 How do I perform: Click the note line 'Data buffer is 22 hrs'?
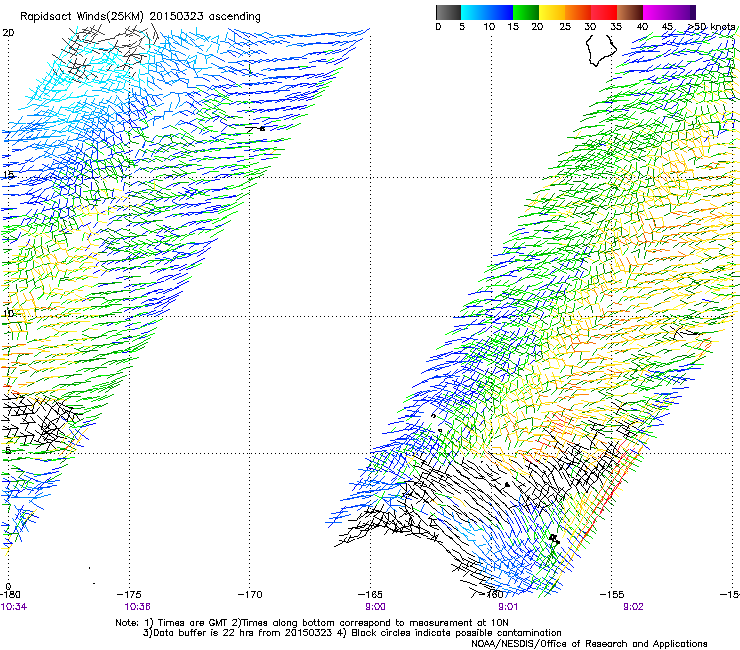pyautogui.click(x=352, y=633)
